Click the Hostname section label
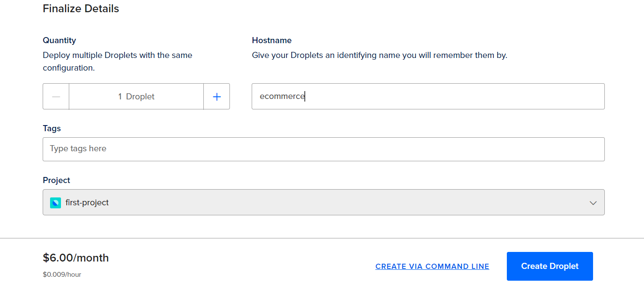 point(272,41)
